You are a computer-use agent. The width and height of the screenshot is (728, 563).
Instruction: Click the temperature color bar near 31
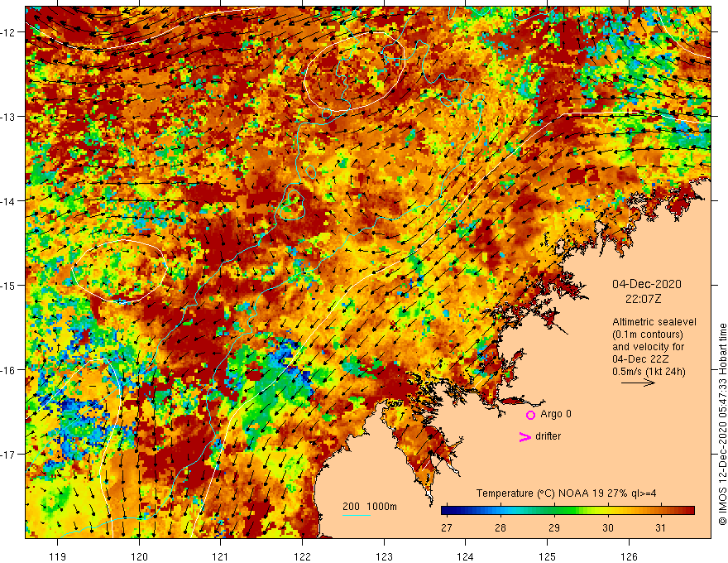[661, 511]
